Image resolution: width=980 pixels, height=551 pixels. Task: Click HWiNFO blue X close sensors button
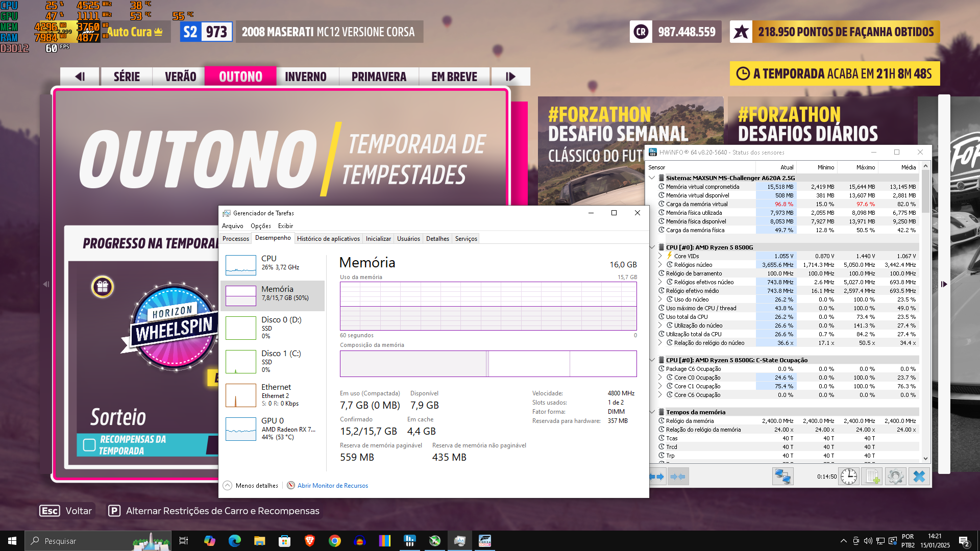coord(919,477)
